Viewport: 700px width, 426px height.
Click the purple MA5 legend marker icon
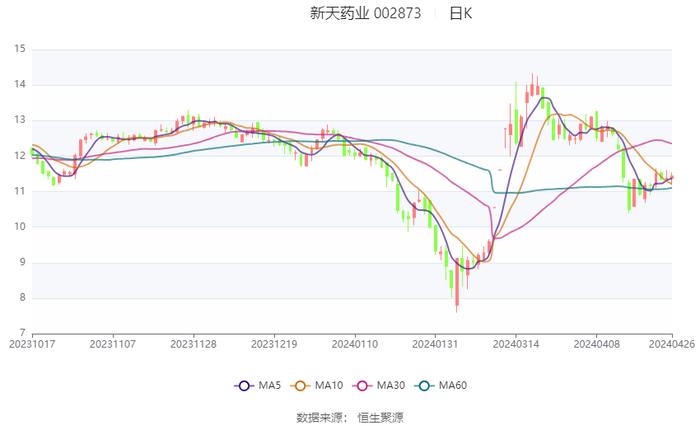click(x=244, y=386)
